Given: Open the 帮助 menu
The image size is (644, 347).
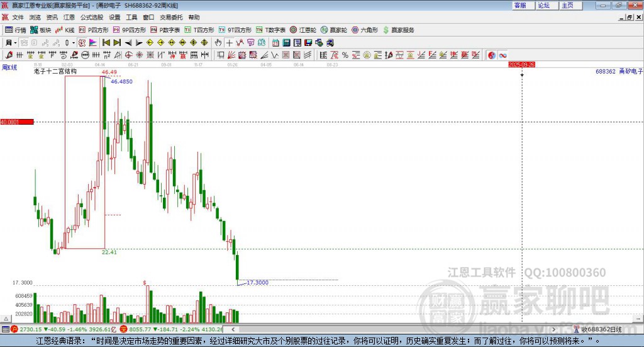Looking at the screenshot, I should pos(194,17).
